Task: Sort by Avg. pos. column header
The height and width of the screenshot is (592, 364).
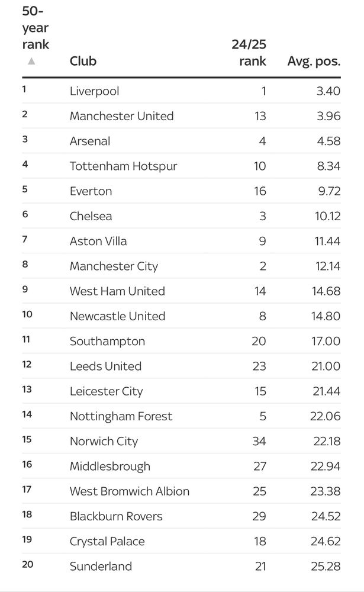Action: tap(314, 61)
